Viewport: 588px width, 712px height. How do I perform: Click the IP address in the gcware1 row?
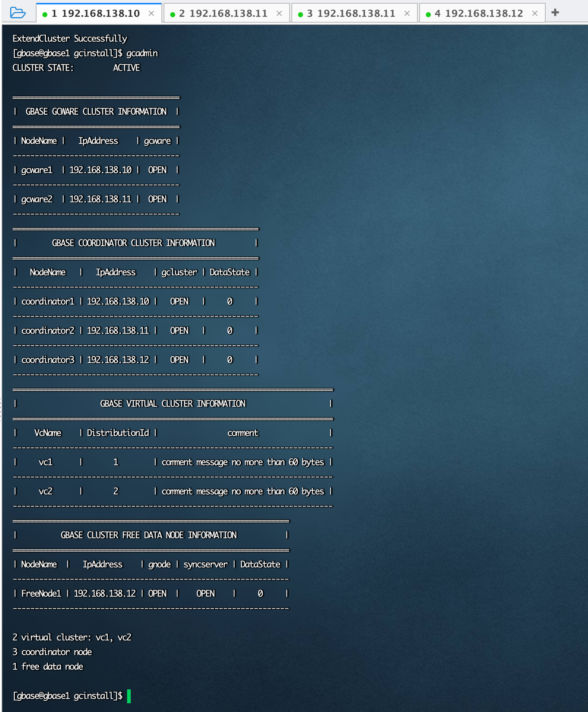click(x=100, y=170)
